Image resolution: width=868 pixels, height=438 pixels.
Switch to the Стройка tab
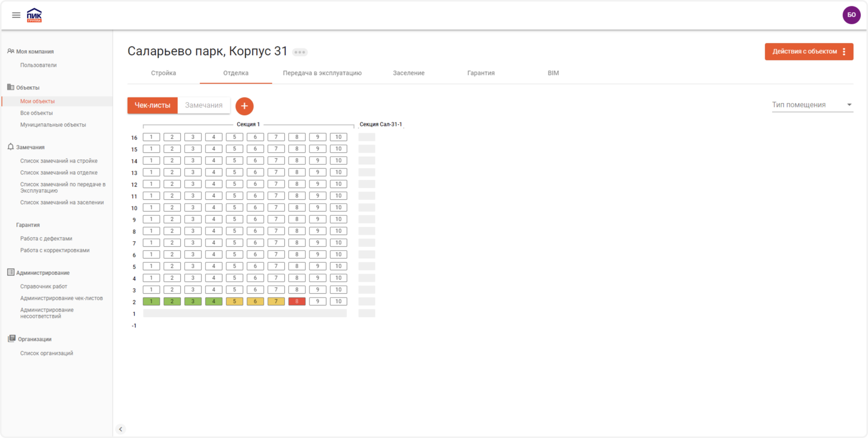pyautogui.click(x=163, y=73)
